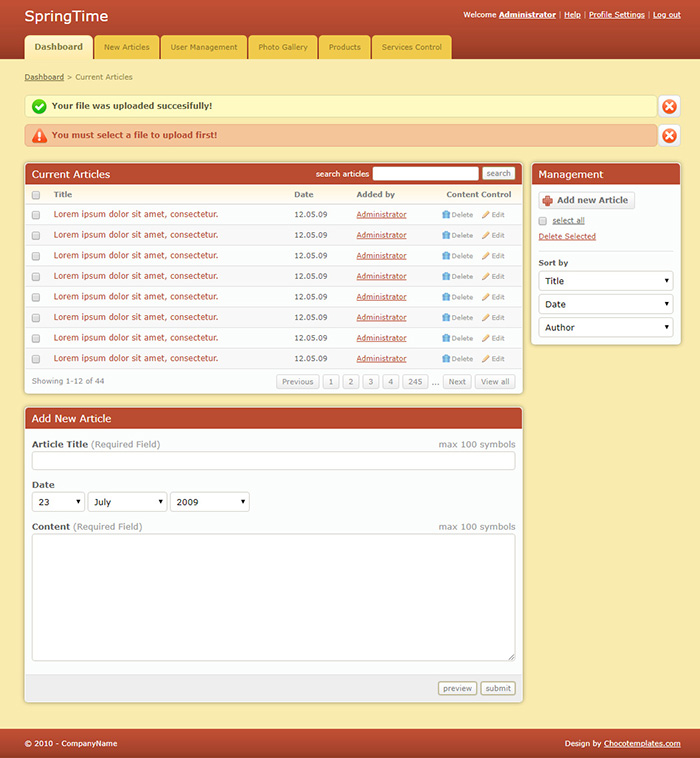Tick the checkbox of the first article row
700x758 pixels.
click(36, 215)
